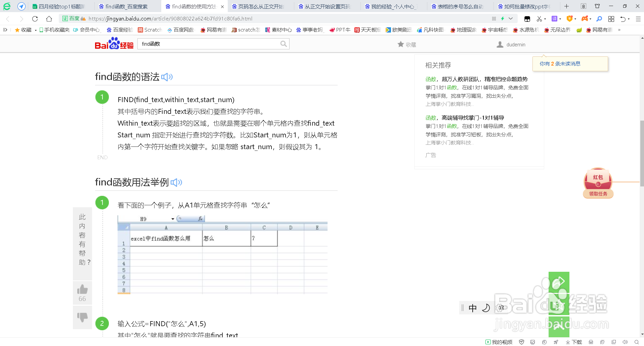This screenshot has height=346, width=644.
Task: Open the undo history dropdown arrow
Action: coord(629,18)
